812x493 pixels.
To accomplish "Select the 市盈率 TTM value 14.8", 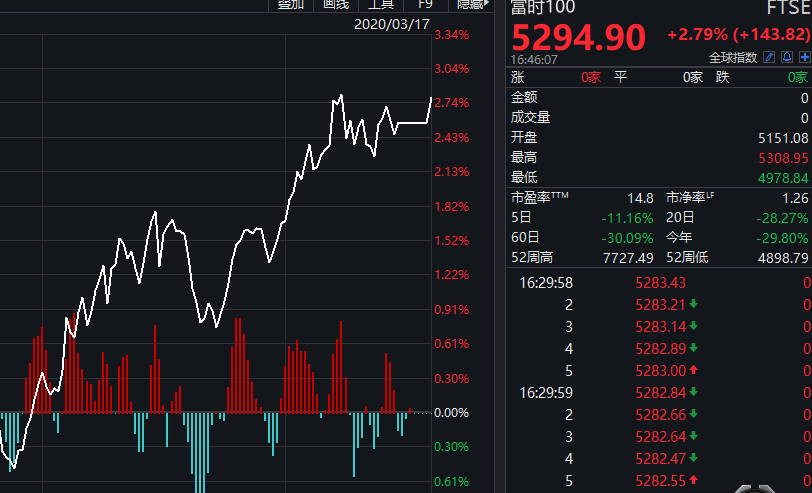I will coord(640,198).
